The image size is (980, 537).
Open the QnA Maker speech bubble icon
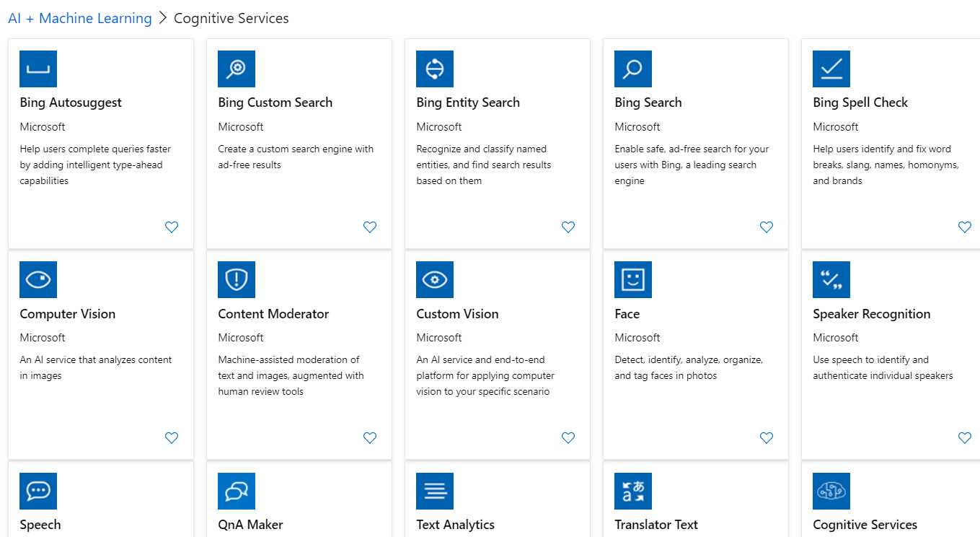coord(237,490)
